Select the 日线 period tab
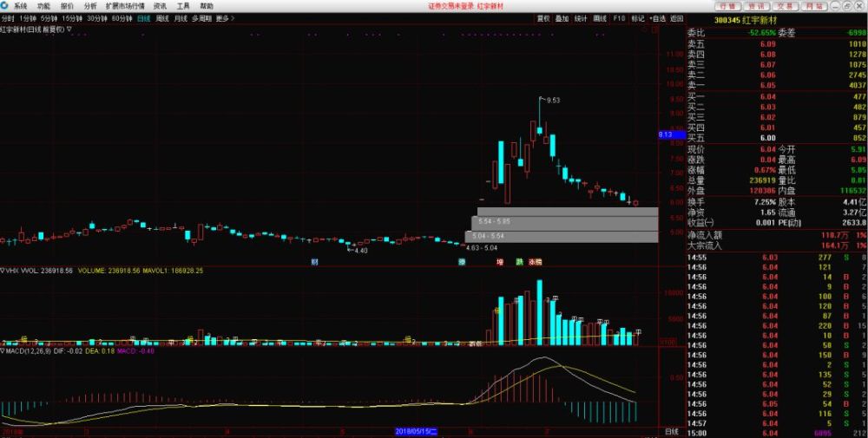Viewport: 868px width, 438px height. [x=144, y=18]
